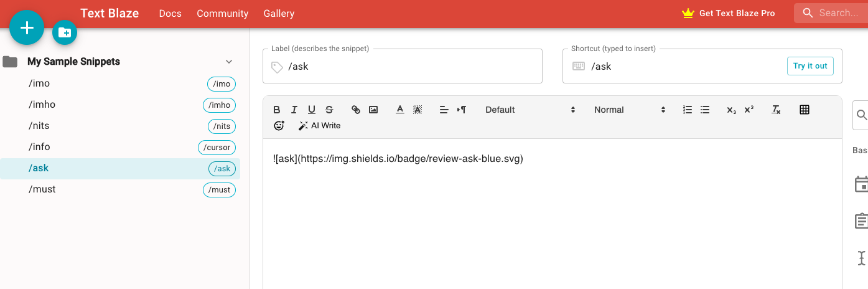Select the /info snippet
The height and width of the screenshot is (289, 868).
[x=120, y=147]
